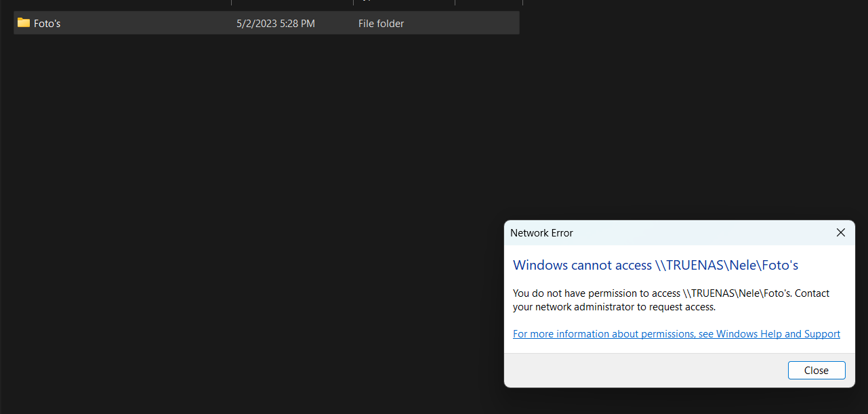Image resolution: width=868 pixels, height=414 pixels.
Task: Click the Network Error title bar text
Action: tap(541, 233)
